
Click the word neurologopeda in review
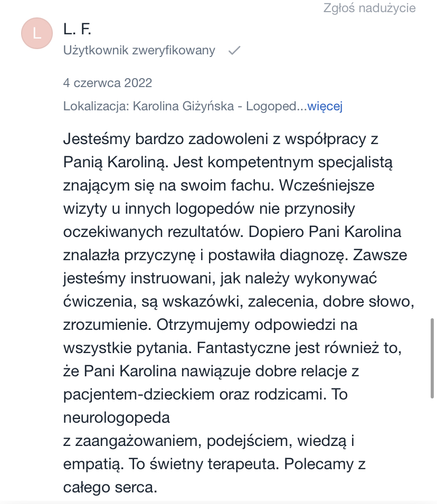tap(117, 418)
